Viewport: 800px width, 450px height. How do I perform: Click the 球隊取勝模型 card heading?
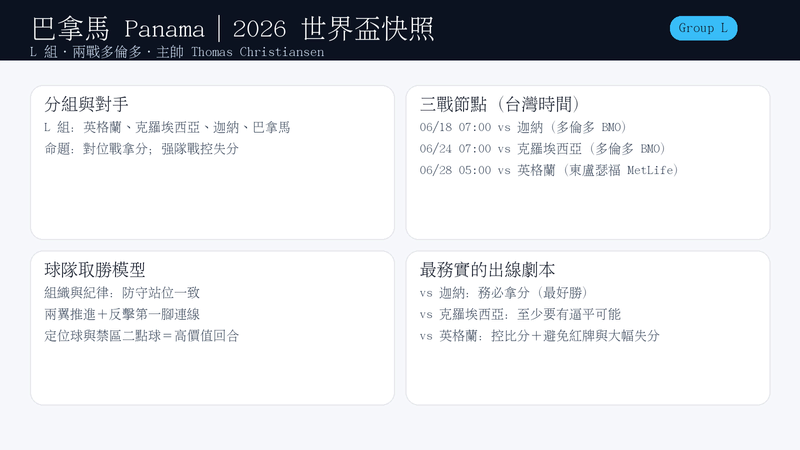[x=95, y=270]
